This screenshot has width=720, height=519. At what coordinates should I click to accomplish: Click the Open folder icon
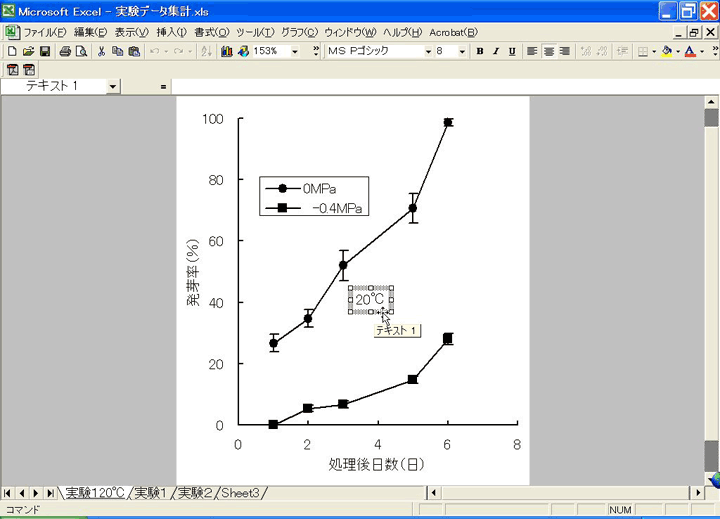point(28,51)
